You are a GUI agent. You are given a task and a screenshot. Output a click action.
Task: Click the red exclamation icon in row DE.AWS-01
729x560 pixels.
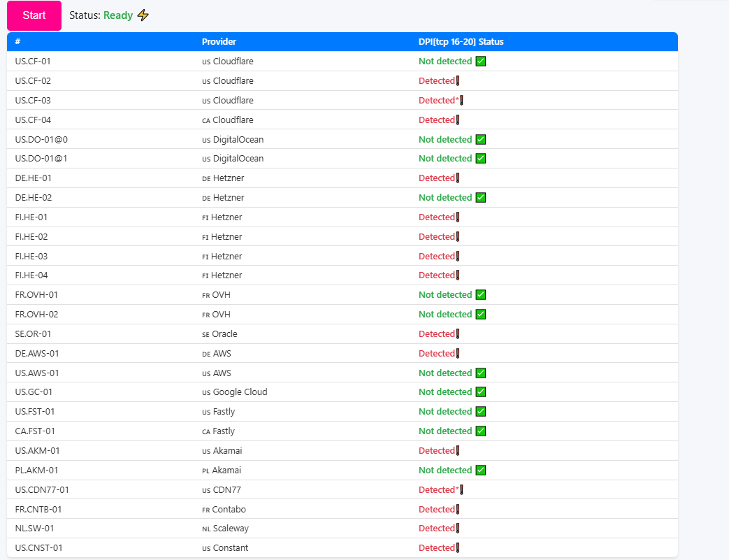pyautogui.click(x=458, y=354)
